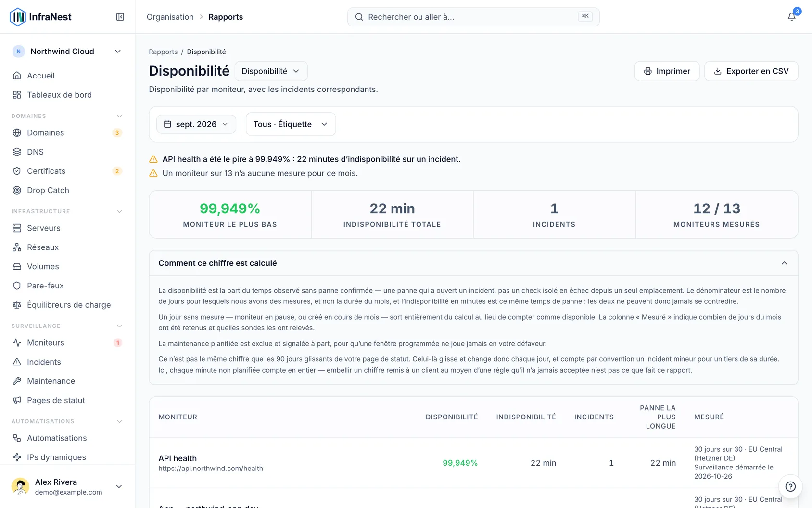Open Automatisations in the sidebar
Viewport: 812px width, 508px height.
click(67, 438)
